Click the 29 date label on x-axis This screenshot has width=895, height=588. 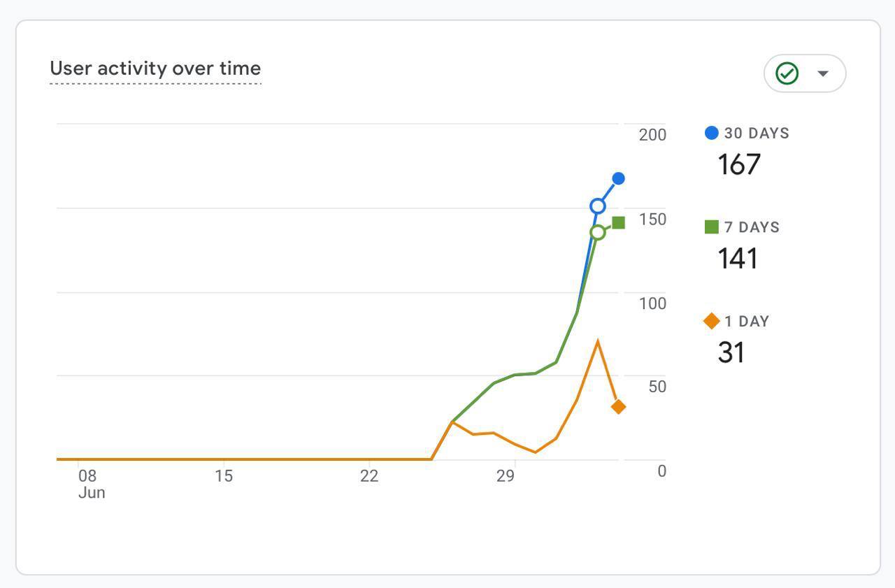[506, 476]
